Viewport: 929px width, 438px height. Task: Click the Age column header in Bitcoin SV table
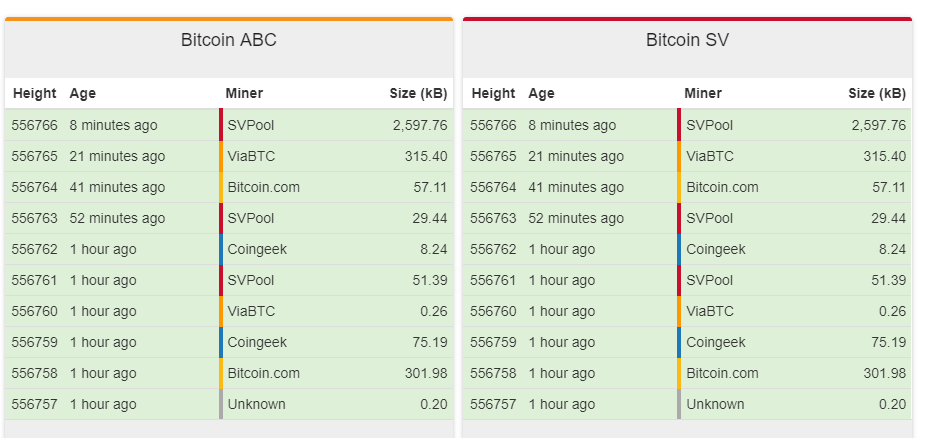541,94
